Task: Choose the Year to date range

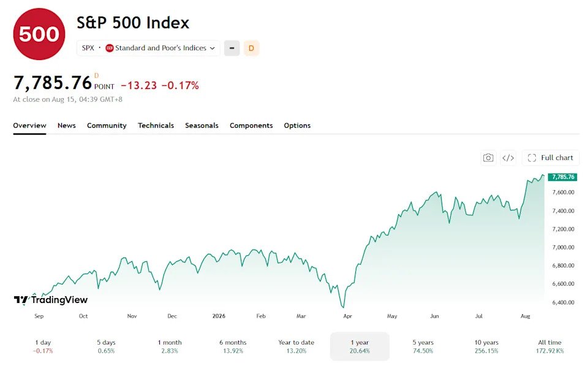Action: (296, 346)
